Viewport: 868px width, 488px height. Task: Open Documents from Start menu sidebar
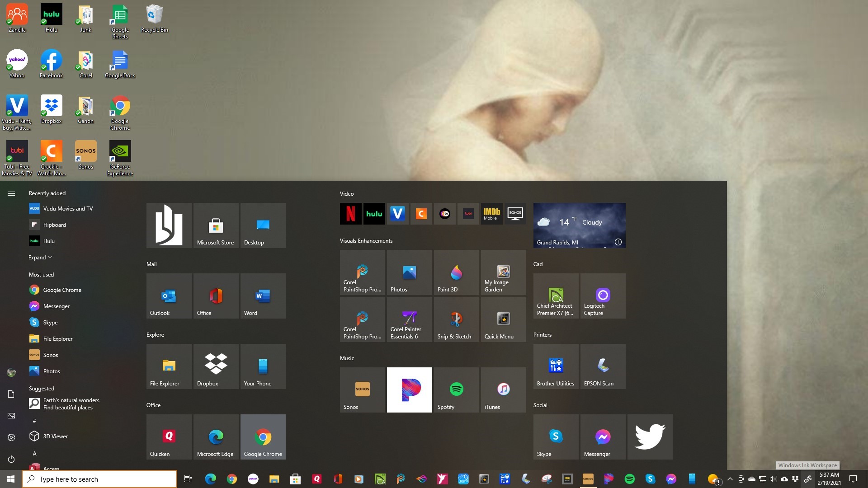[11, 394]
